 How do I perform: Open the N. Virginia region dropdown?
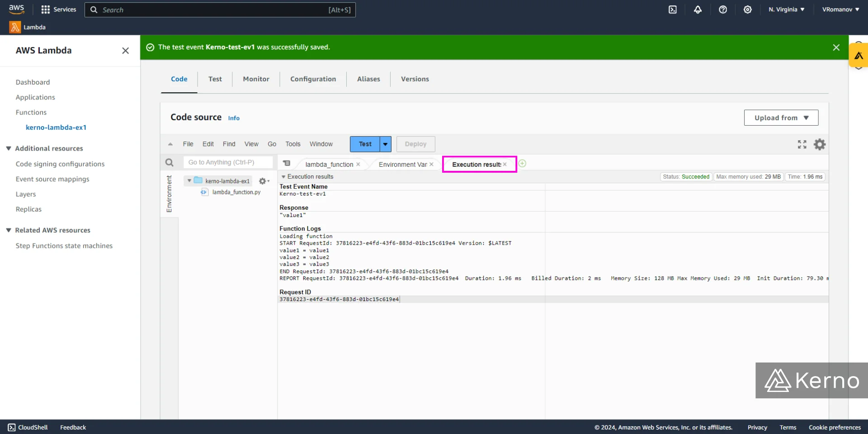787,9
